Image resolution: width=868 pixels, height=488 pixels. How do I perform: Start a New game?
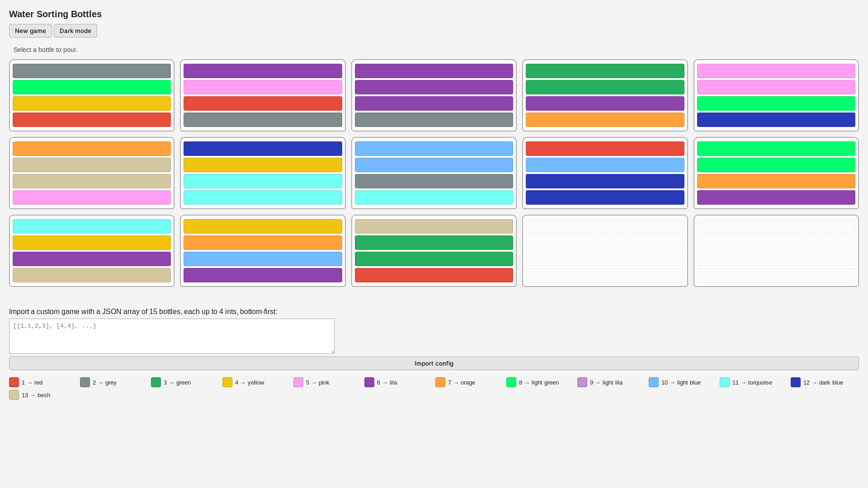click(30, 31)
